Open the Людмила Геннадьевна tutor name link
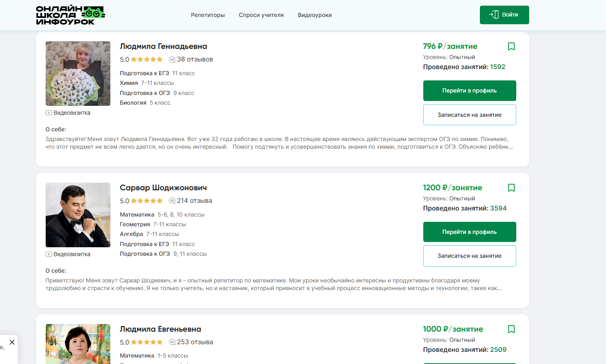Screen dimensions: 606x364 (163, 46)
